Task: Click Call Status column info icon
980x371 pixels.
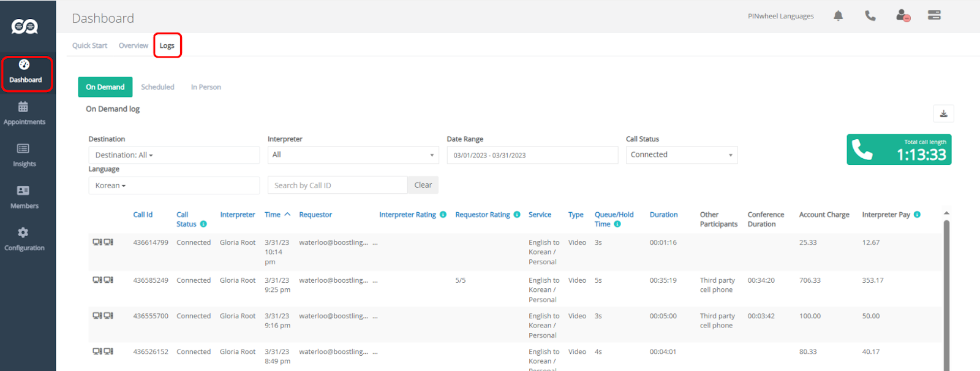Action: click(x=203, y=224)
